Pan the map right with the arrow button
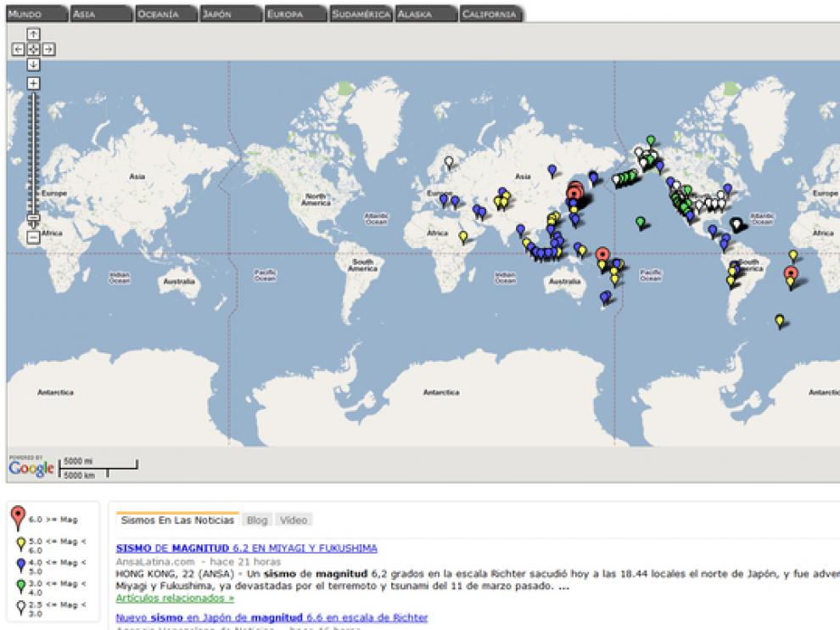Image resolution: width=840 pixels, height=630 pixels. click(x=48, y=49)
